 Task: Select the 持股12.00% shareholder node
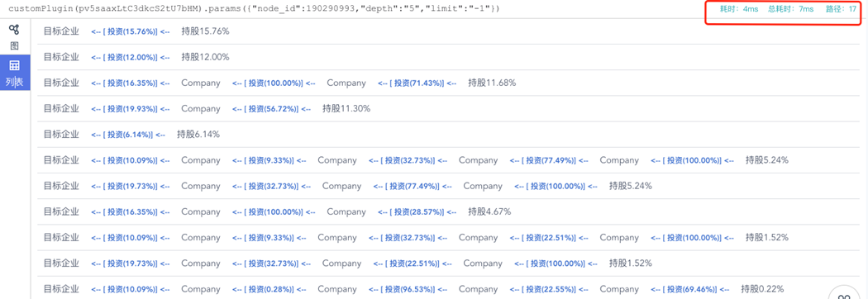(205, 57)
